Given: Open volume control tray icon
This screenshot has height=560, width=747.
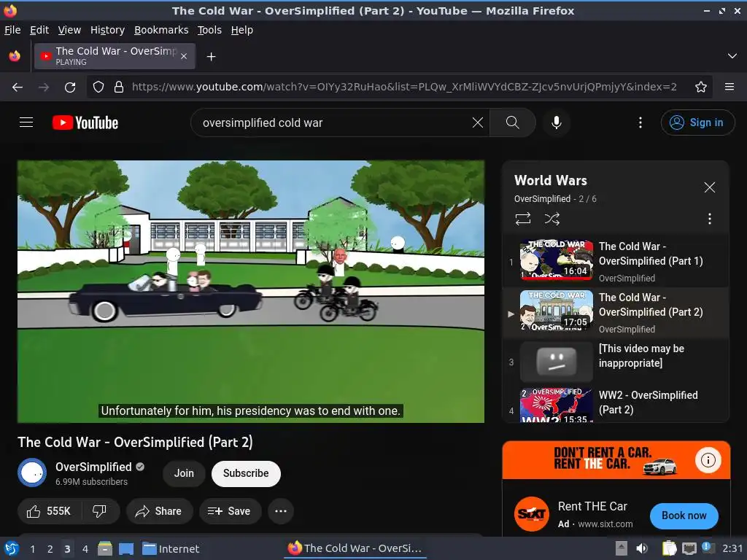Looking at the screenshot, I should (x=642, y=548).
